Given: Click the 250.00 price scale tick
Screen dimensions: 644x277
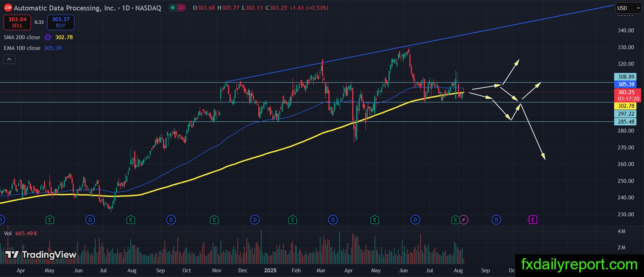Looking at the screenshot, I should 626,181.
